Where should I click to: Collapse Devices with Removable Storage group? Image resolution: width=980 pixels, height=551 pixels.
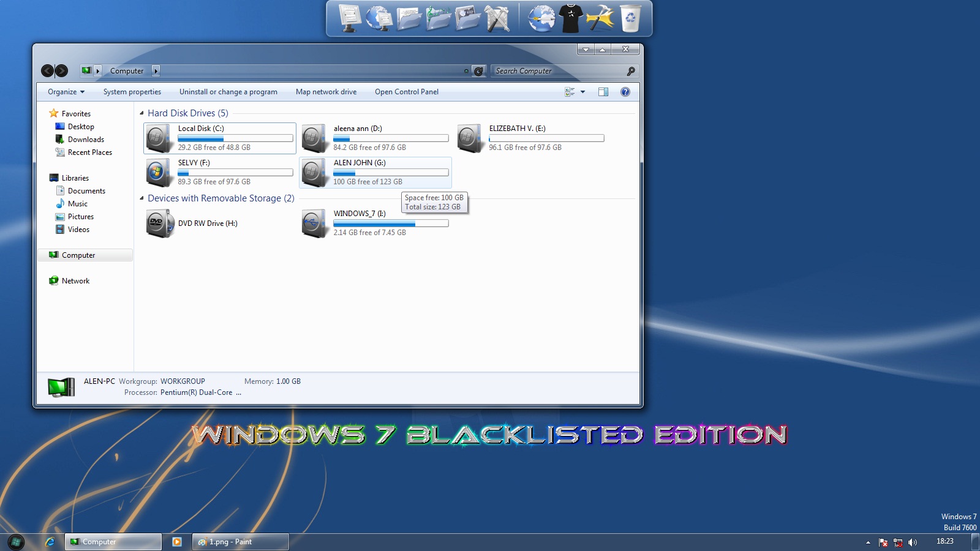pyautogui.click(x=142, y=198)
